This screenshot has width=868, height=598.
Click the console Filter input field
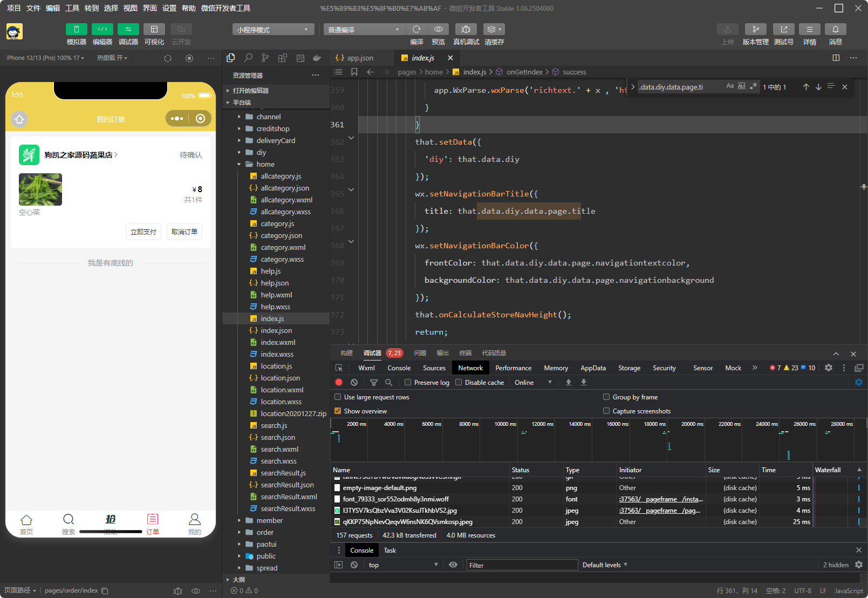(521, 565)
